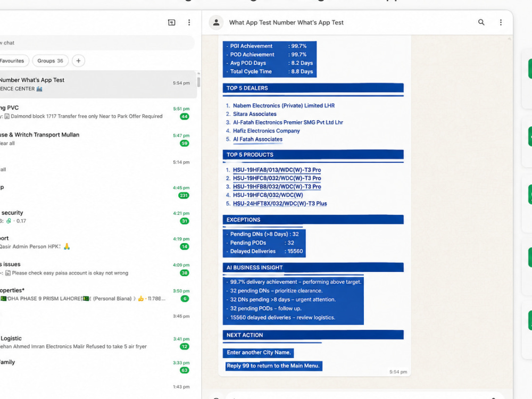
Task: Click the 59 unread badge
Action: 184,143
